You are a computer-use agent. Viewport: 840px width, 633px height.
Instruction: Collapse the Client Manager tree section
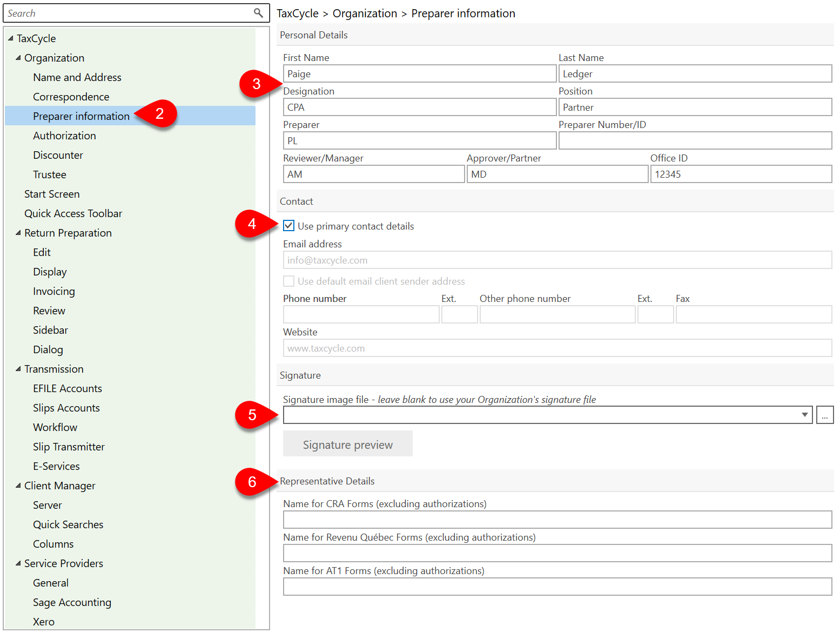click(18, 486)
